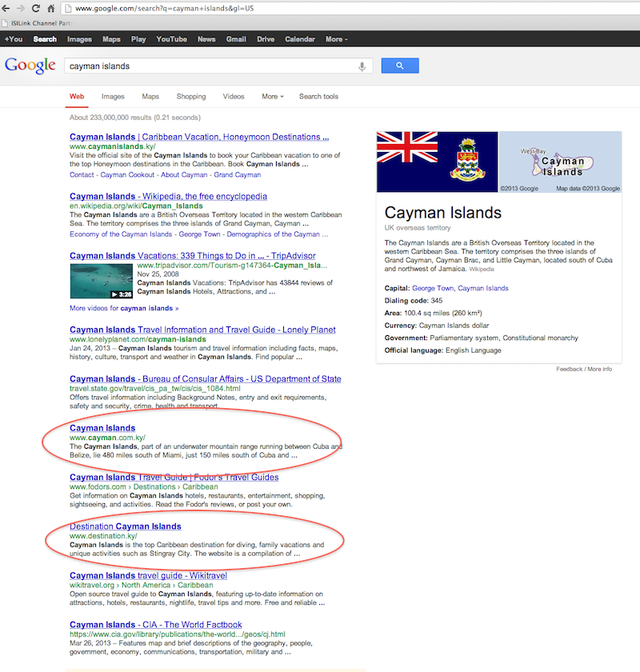
Task: Click the microphone voice search icon
Action: (362, 66)
